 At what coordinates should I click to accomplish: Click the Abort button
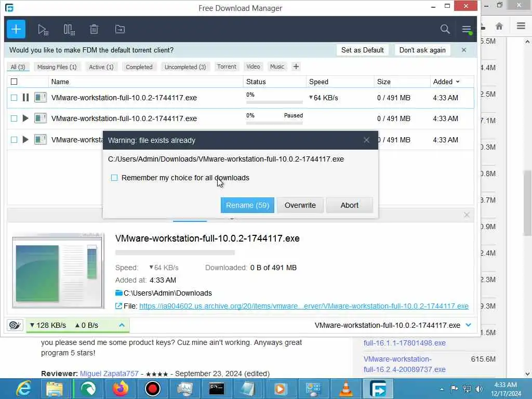coord(350,205)
